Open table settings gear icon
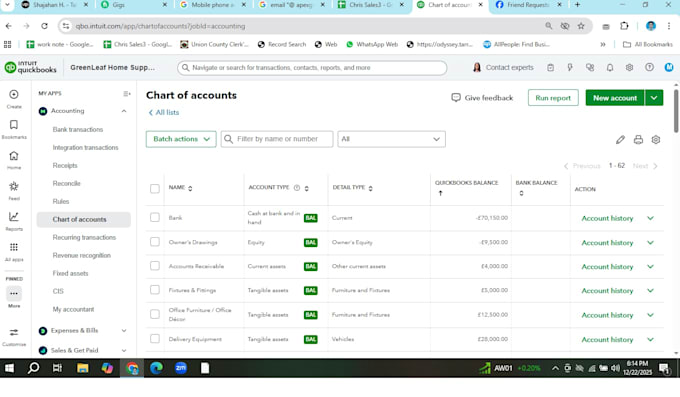680x397 pixels. coord(656,140)
